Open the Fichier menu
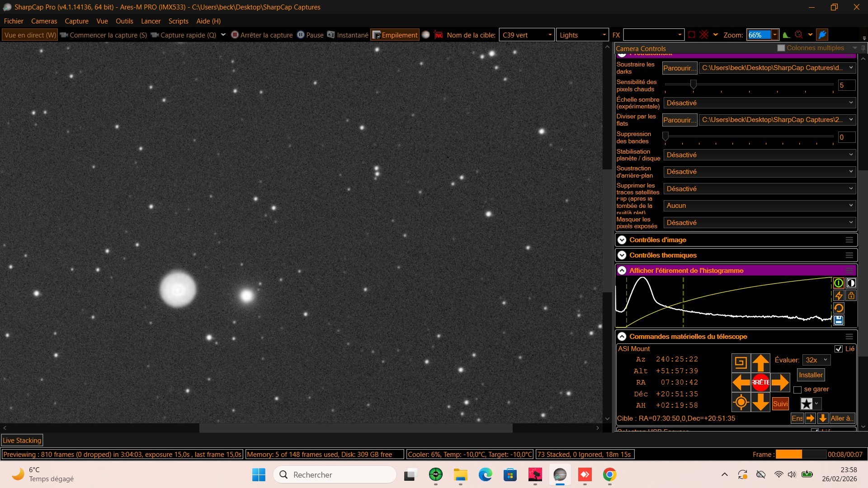Image resolution: width=868 pixels, height=488 pixels. tap(14, 21)
